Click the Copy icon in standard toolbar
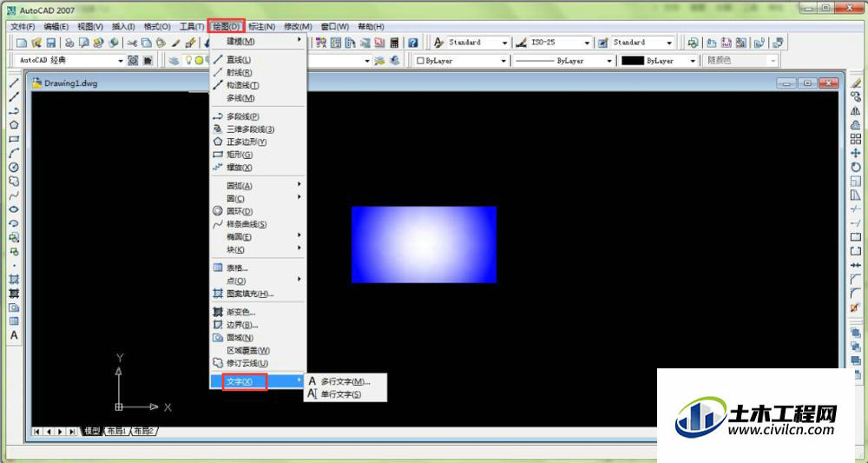 pos(146,43)
